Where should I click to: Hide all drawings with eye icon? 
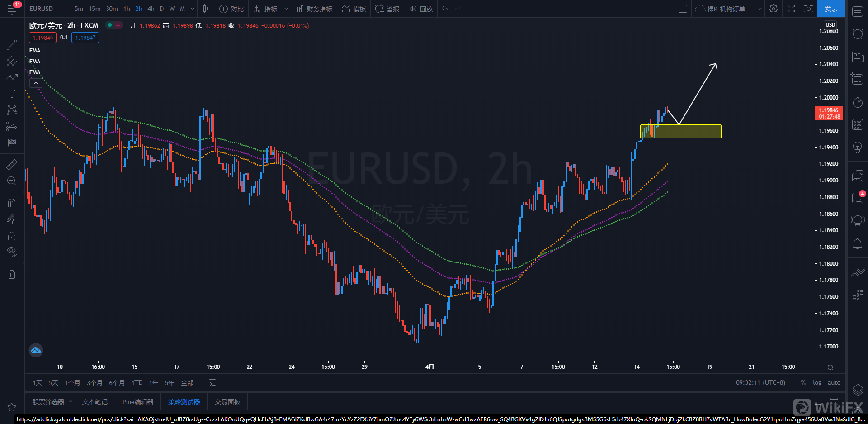[x=12, y=252]
